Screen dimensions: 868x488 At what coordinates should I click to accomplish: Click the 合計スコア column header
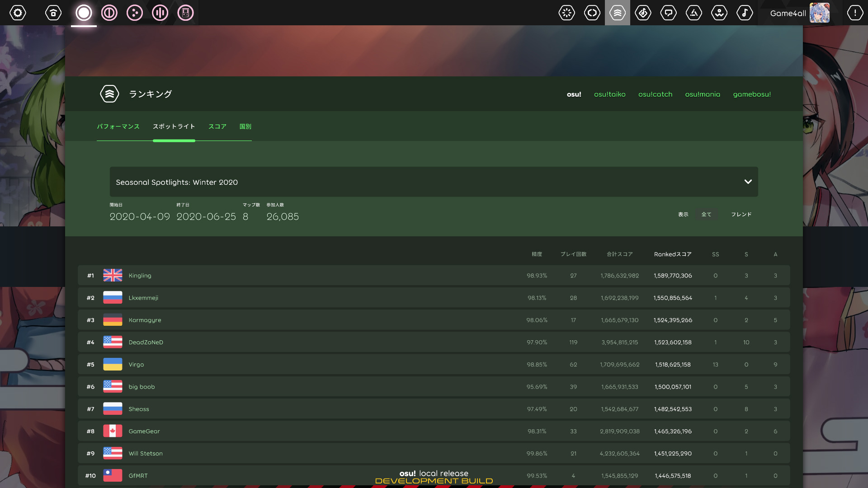pyautogui.click(x=620, y=254)
